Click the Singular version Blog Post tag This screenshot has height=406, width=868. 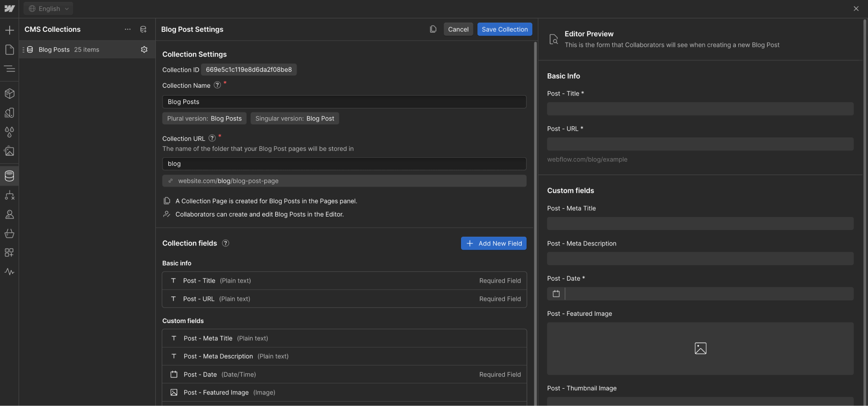[x=295, y=118]
